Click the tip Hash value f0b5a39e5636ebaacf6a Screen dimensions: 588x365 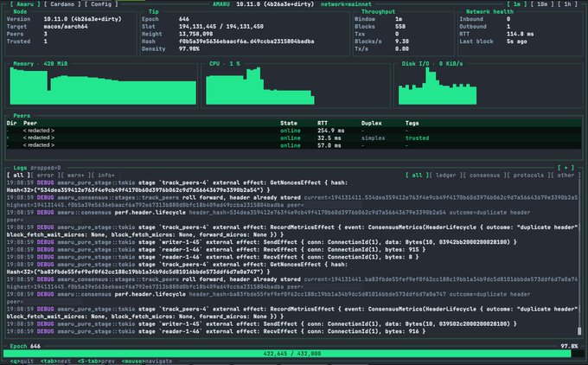pyautogui.click(x=246, y=42)
